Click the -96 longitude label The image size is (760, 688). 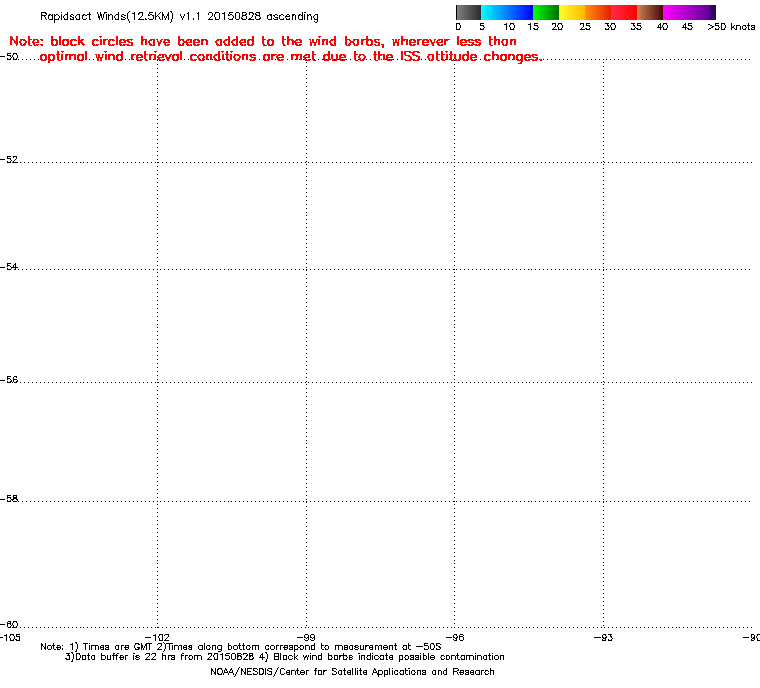455,638
